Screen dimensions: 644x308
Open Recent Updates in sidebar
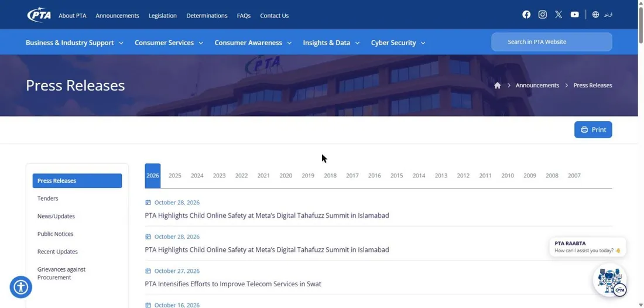(x=57, y=252)
